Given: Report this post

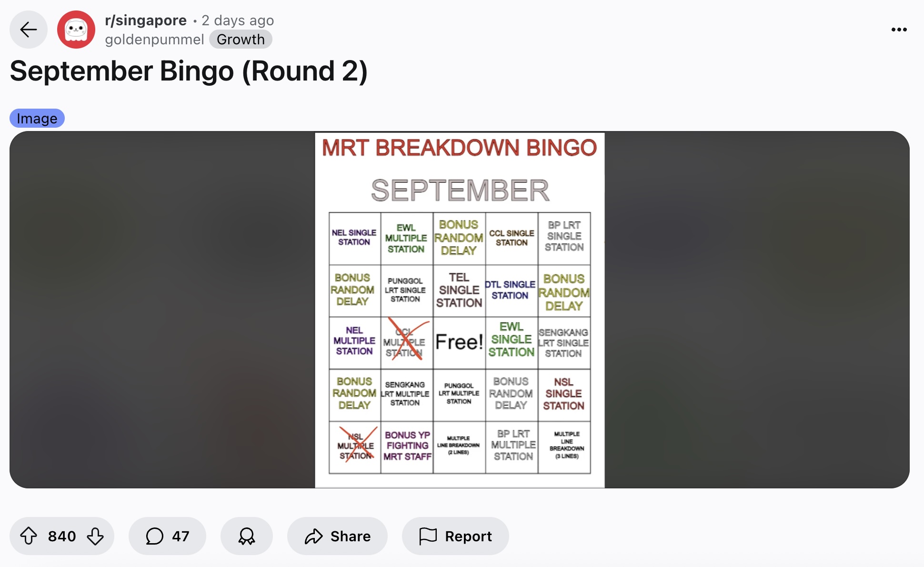Looking at the screenshot, I should click(455, 536).
